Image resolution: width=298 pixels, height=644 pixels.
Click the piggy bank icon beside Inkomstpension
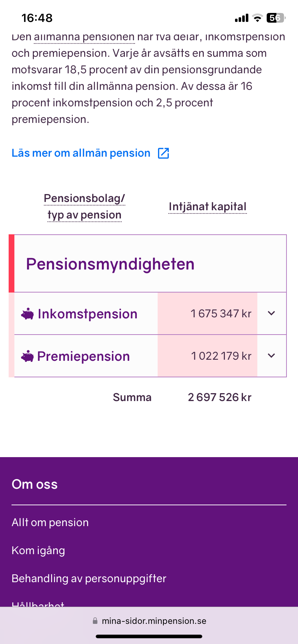pos(27,314)
